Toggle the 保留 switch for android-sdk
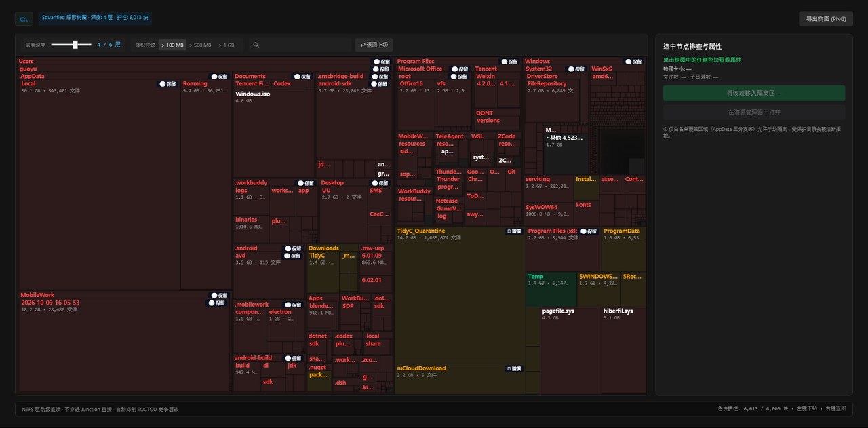Screen dimensions: 868x428 (378, 84)
